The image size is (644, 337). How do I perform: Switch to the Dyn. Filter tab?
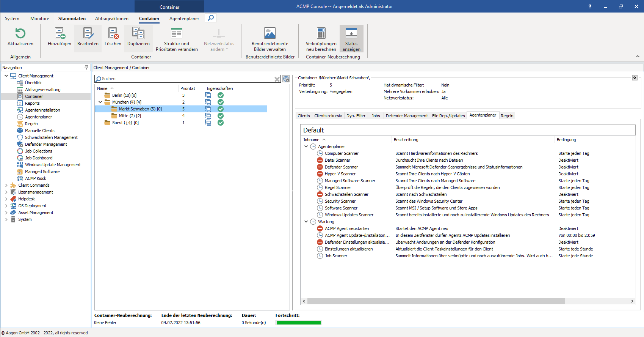[356, 116]
